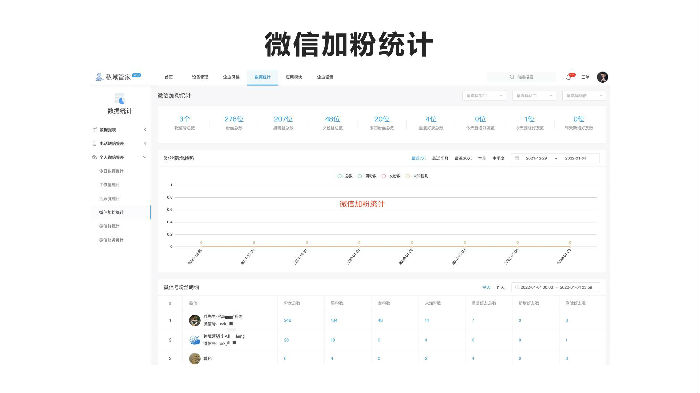Click the search magnifier icon in header
700x393 pixels.
[x=512, y=77]
